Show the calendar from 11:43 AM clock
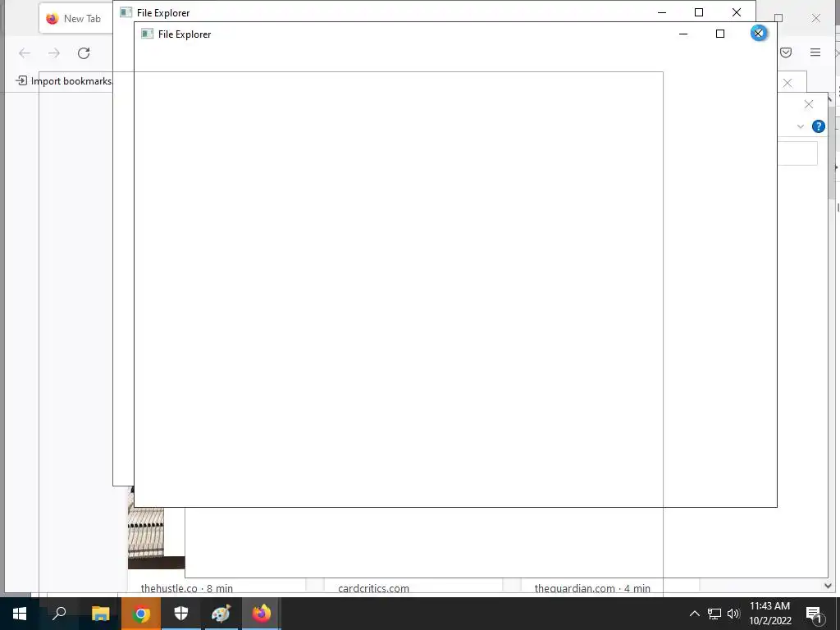 pyautogui.click(x=769, y=614)
